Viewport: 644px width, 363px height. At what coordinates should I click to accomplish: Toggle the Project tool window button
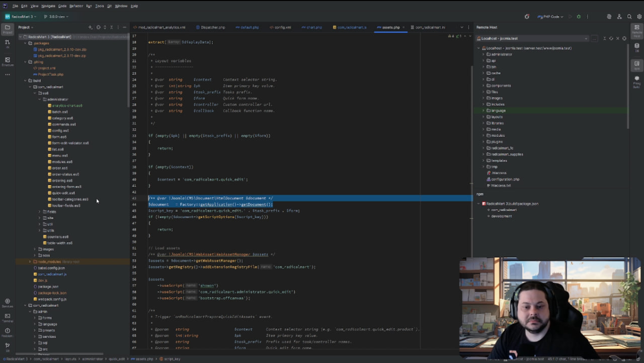pyautogui.click(x=7, y=29)
